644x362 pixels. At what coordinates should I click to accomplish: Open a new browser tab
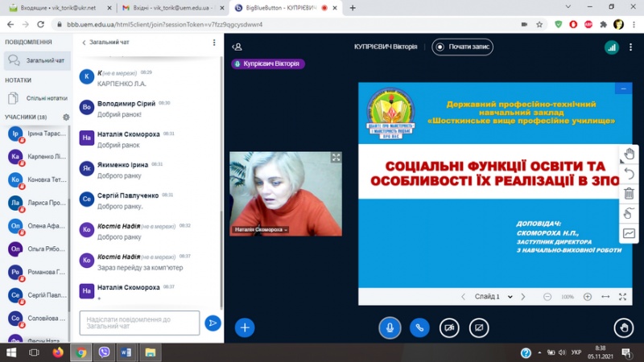pyautogui.click(x=353, y=8)
